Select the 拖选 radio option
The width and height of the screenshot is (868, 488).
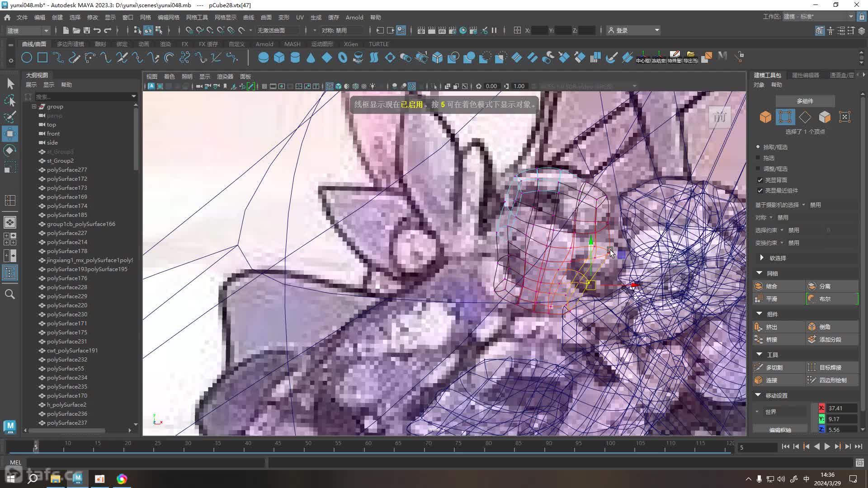coord(758,158)
